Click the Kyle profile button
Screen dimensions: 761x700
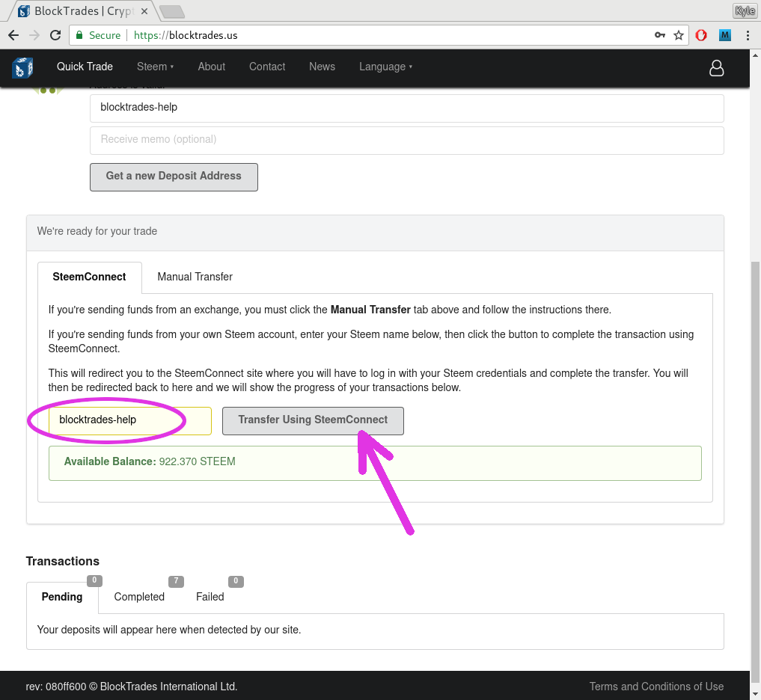click(745, 10)
